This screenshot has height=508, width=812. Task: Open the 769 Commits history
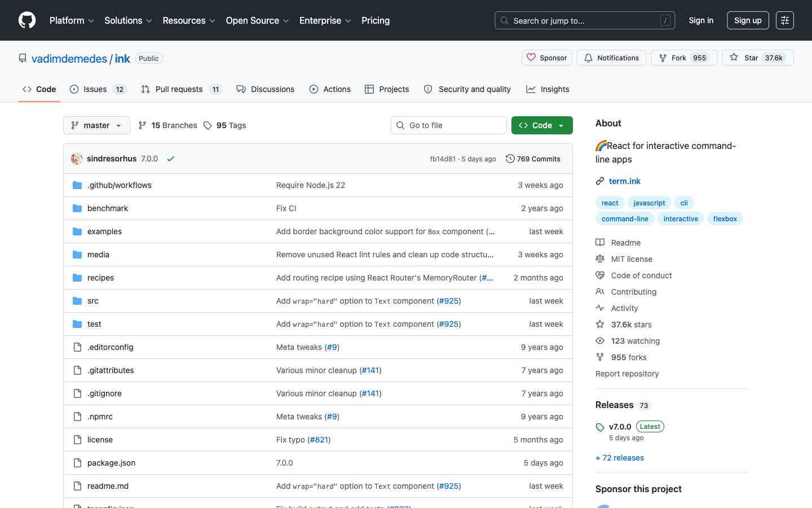[533, 159]
